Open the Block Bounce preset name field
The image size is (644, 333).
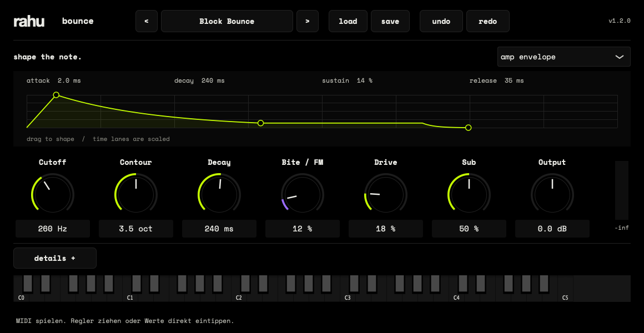[227, 21]
